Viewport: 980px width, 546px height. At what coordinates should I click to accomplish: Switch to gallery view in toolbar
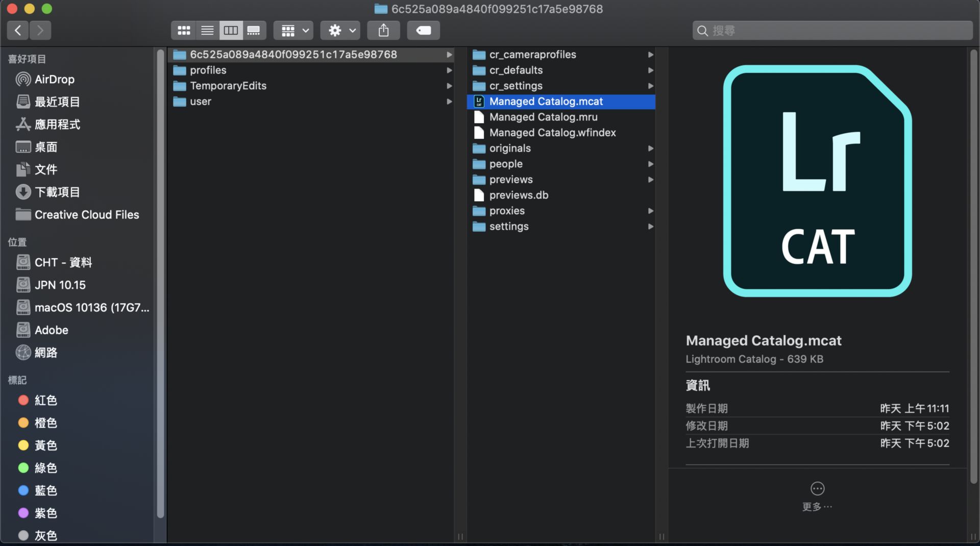tap(254, 30)
